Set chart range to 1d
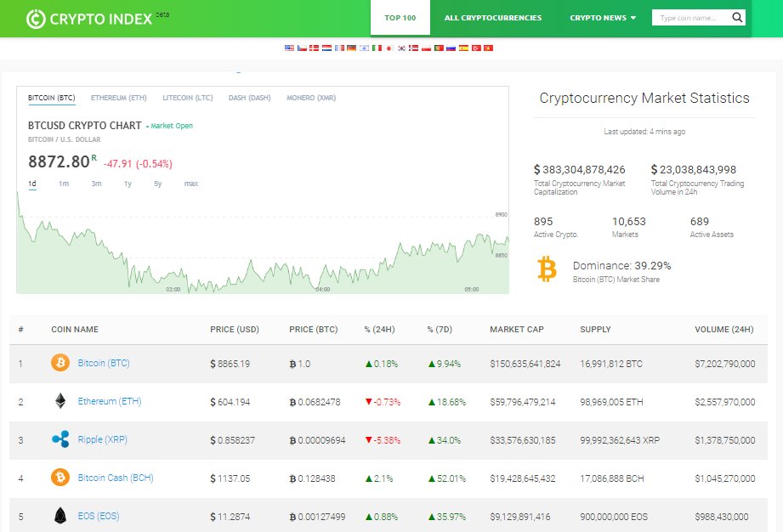Image resolution: width=783 pixels, height=532 pixels. 32,184
